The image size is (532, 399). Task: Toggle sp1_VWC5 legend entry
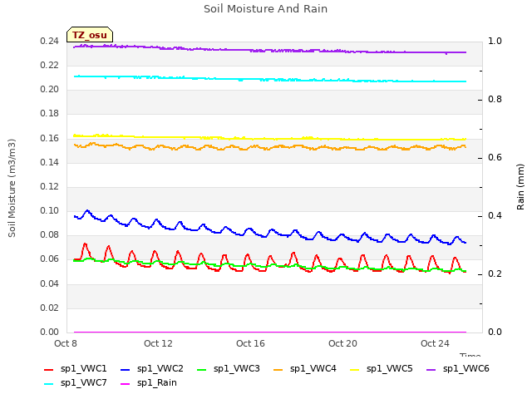[382, 369]
